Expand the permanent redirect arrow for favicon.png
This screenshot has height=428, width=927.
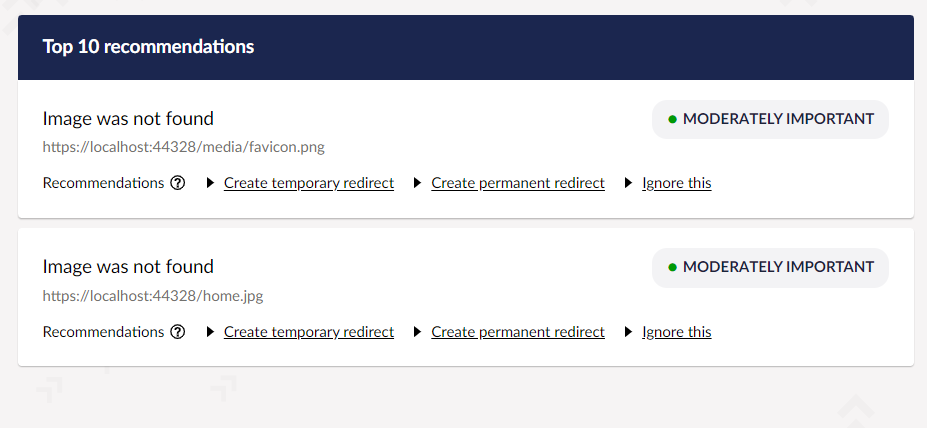tap(418, 183)
